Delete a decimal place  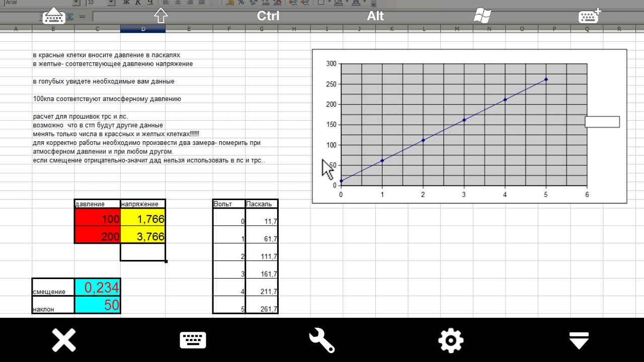[277, 3]
